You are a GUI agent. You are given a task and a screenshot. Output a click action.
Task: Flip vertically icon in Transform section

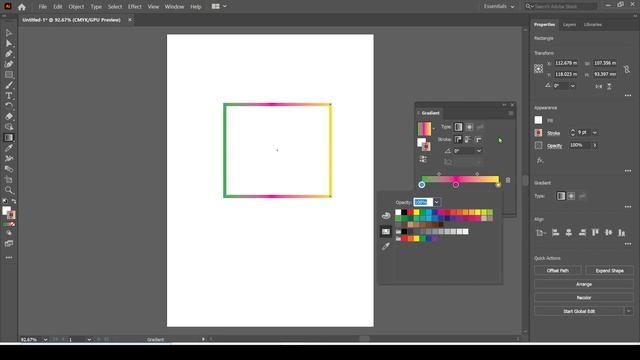[609, 87]
